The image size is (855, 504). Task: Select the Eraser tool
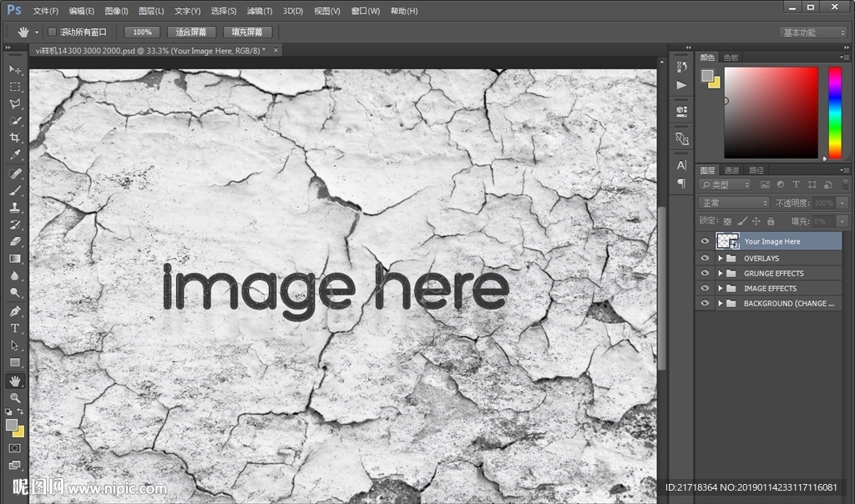pos(15,241)
